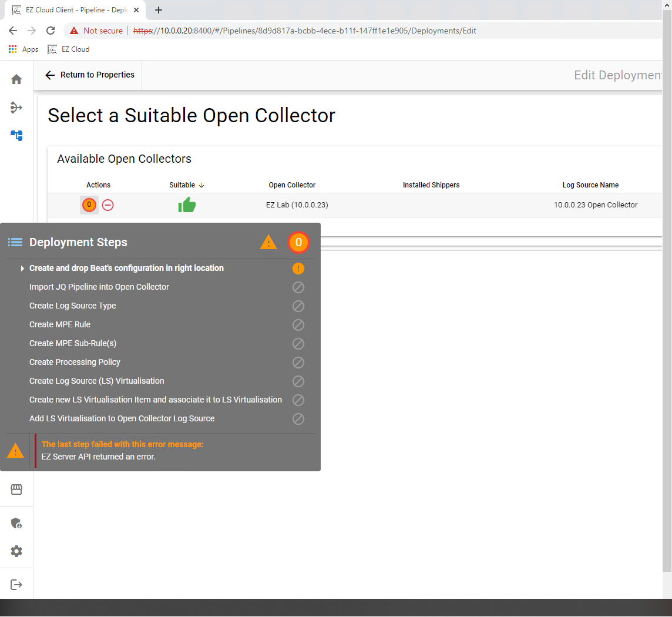Click the status icon for Import JQ Pipeline
The width and height of the screenshot is (672, 617).
(x=298, y=287)
